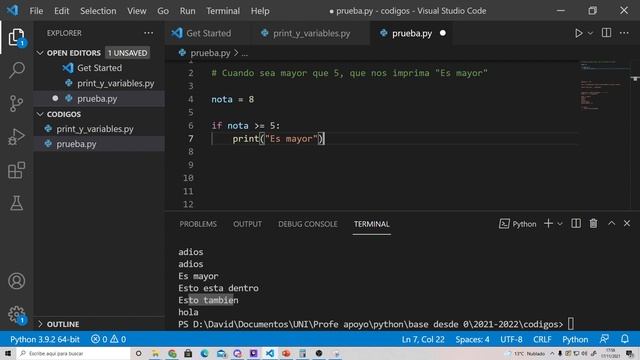This screenshot has height=360, width=640.
Task: Open the Edit menu
Action: [62, 11]
